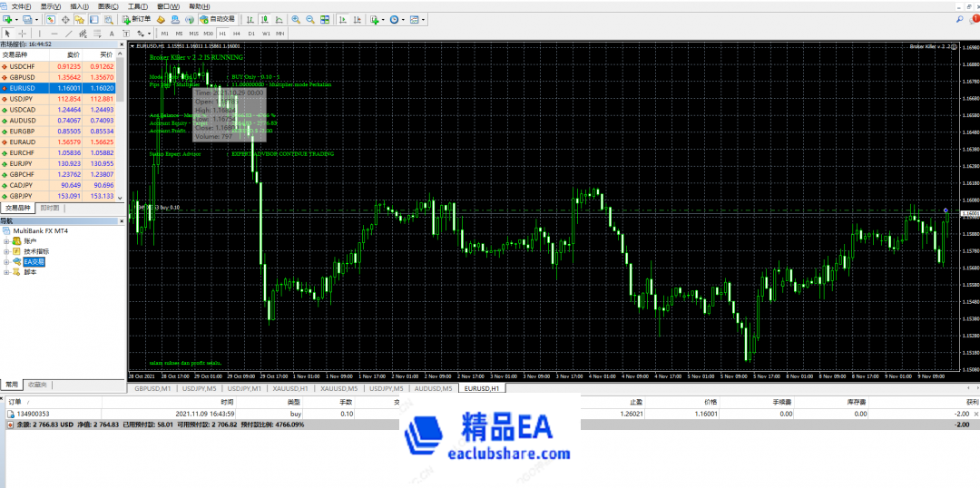Switch chart to candlestick style
Viewport: 980px width, 488px height.
coord(264,19)
